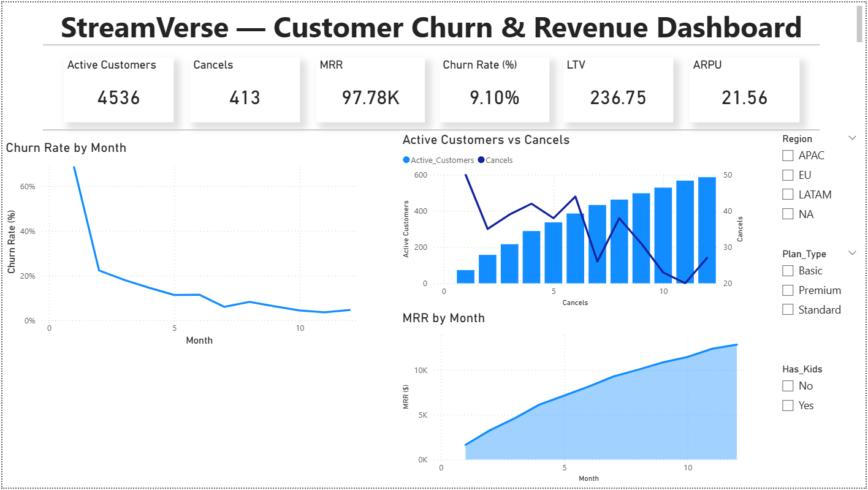This screenshot has height=490, width=868.
Task: Click the Churn Rate by Month chart title
Action: coord(66,148)
